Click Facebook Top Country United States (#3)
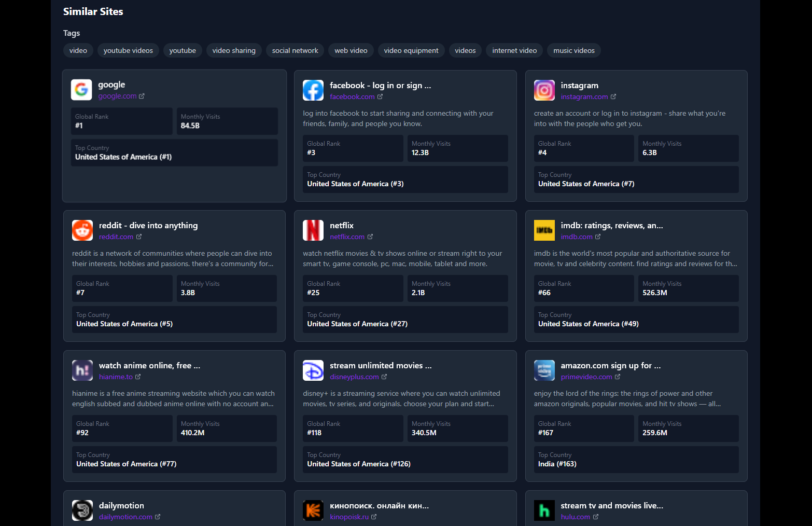 click(405, 179)
